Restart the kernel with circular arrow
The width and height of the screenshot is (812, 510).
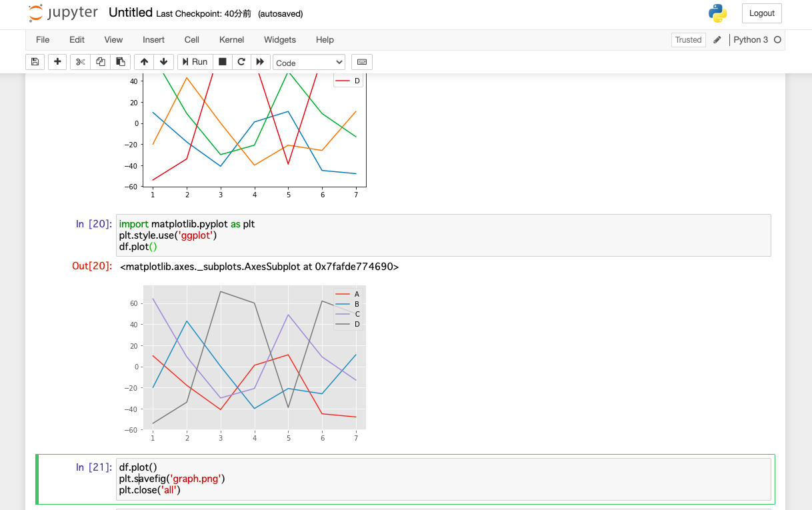click(241, 62)
